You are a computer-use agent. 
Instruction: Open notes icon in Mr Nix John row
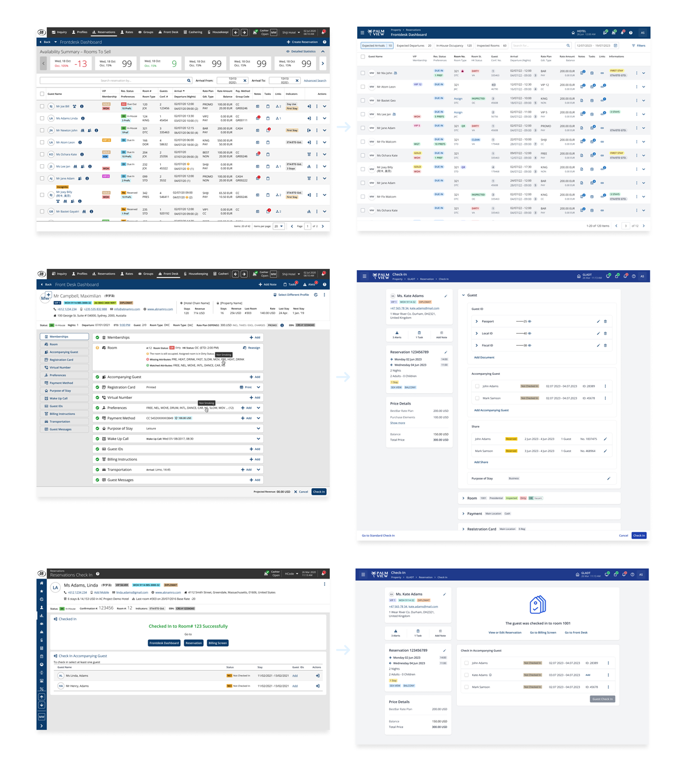[582, 73]
